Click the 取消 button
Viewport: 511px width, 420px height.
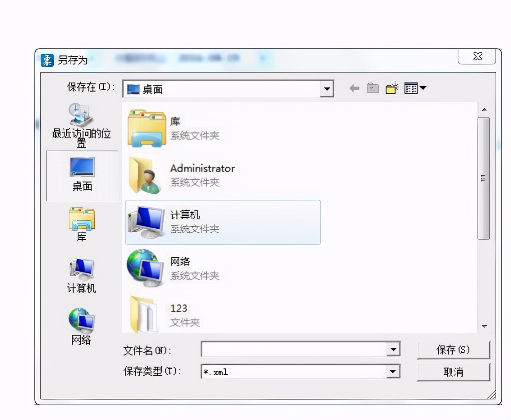[453, 372]
